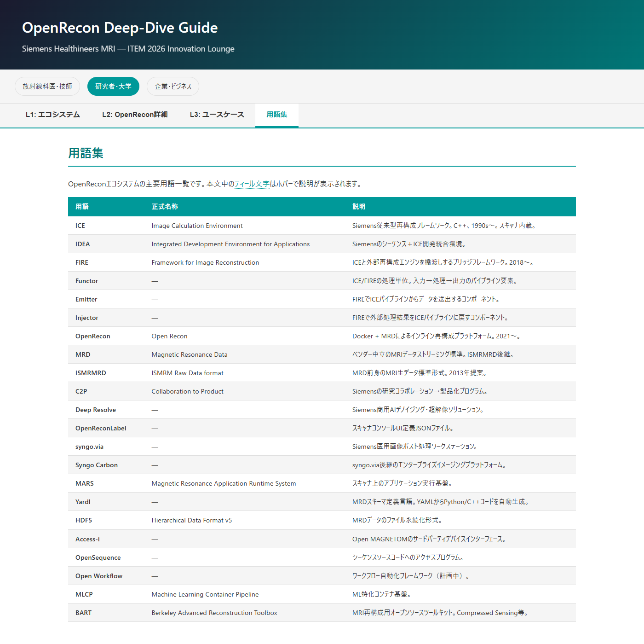
Task: Click the 説明 column header
Action: [x=359, y=207]
